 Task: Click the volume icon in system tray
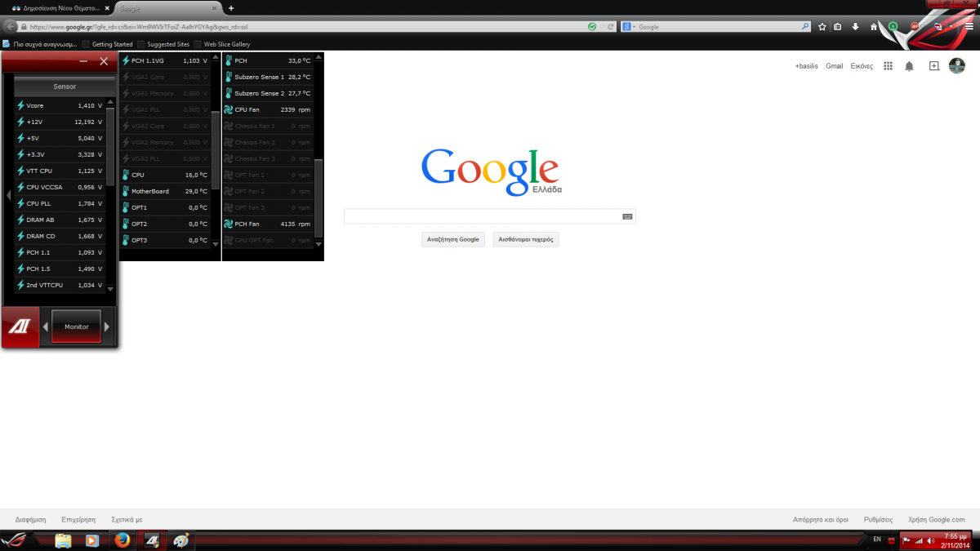(x=930, y=540)
